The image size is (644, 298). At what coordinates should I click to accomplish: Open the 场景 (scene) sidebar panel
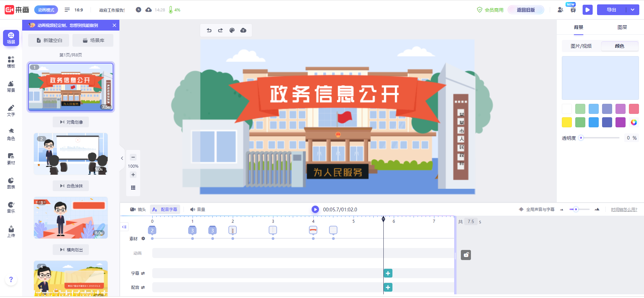coord(11,38)
